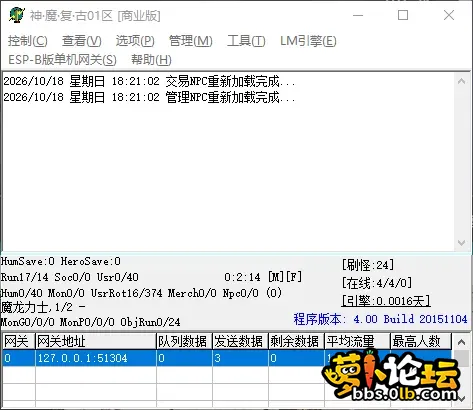The image size is (473, 410).
Task: Click the 队列数据 column header
Action: 184,341
